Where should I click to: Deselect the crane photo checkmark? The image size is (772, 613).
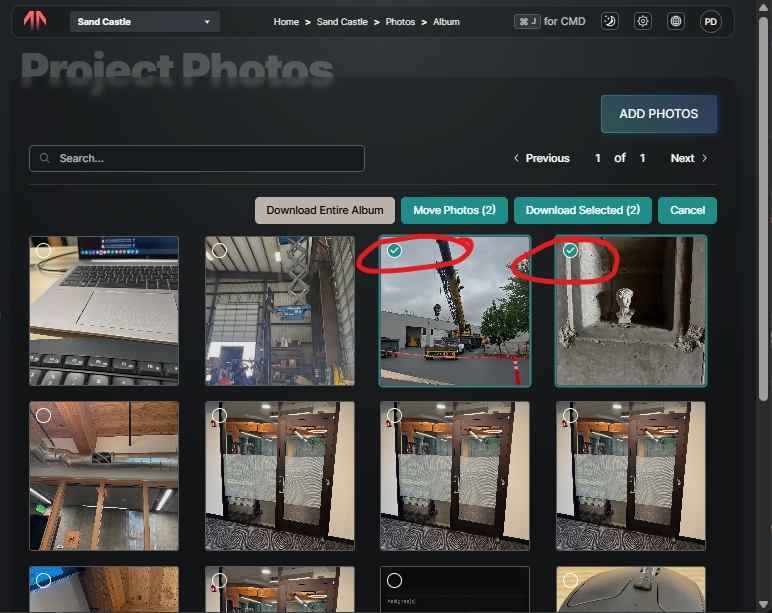[x=394, y=251]
